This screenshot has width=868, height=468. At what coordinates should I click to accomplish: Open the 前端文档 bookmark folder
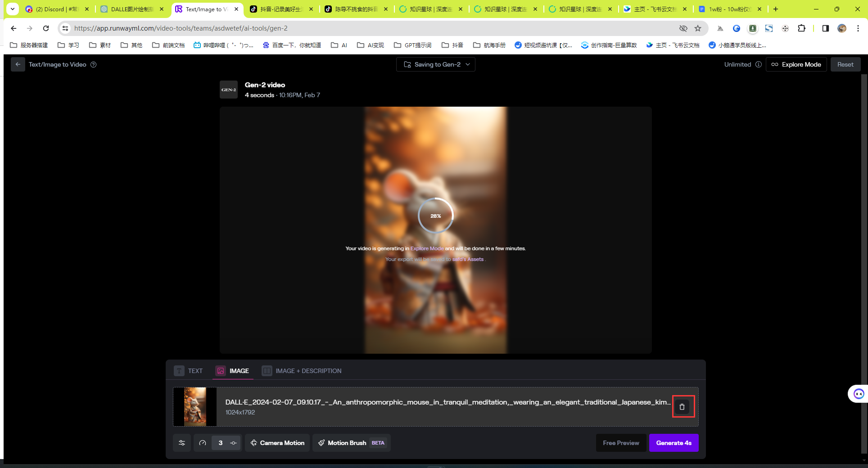[x=168, y=45]
